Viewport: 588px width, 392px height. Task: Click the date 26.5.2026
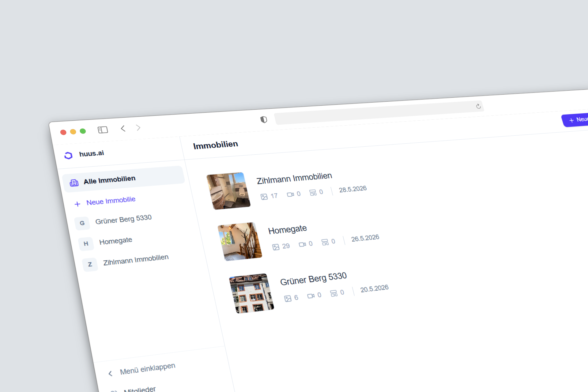pyautogui.click(x=365, y=238)
